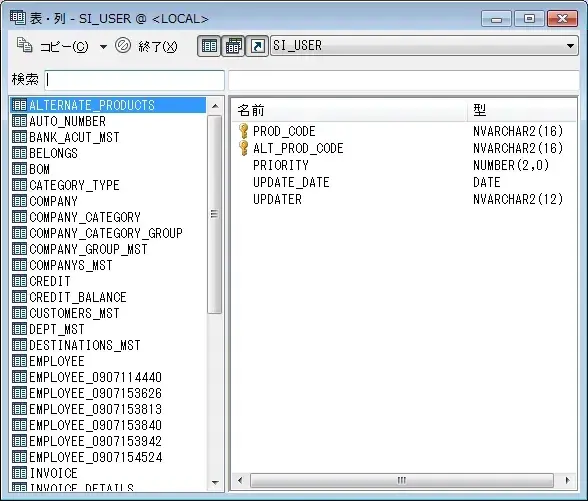Screen dimensions: 588x501
Task: Select the EMPLOYEE_0907153942 table icon
Action: coord(19,441)
